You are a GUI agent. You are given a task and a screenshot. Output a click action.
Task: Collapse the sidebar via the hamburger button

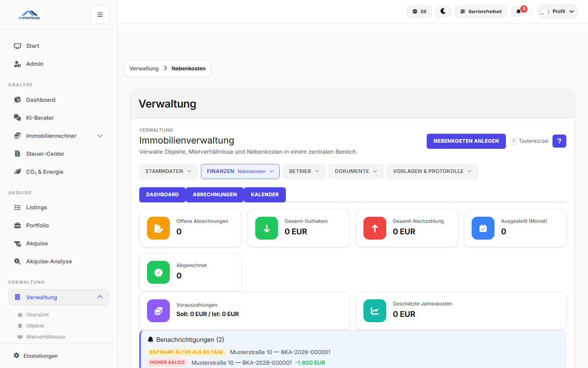[x=100, y=14]
